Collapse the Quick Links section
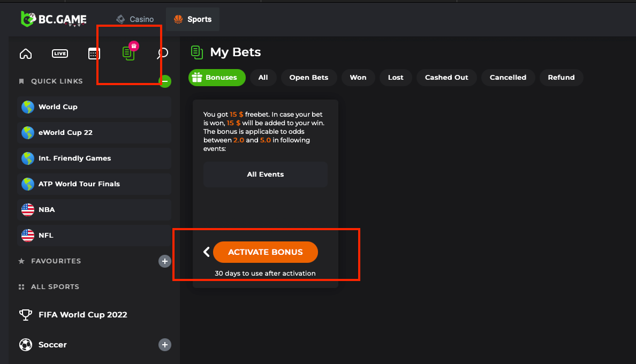Viewport: 636px width, 364px height. [165, 81]
